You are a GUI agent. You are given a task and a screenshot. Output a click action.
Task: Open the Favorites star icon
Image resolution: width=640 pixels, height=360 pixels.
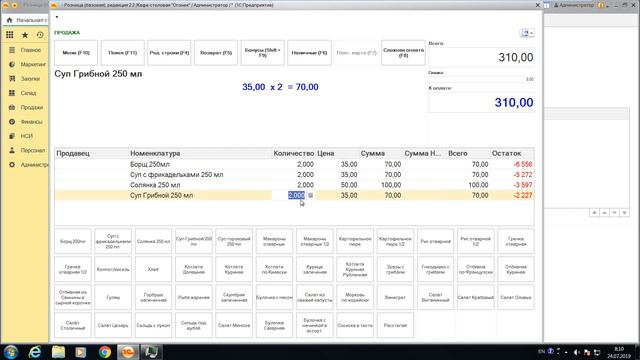(25, 35)
